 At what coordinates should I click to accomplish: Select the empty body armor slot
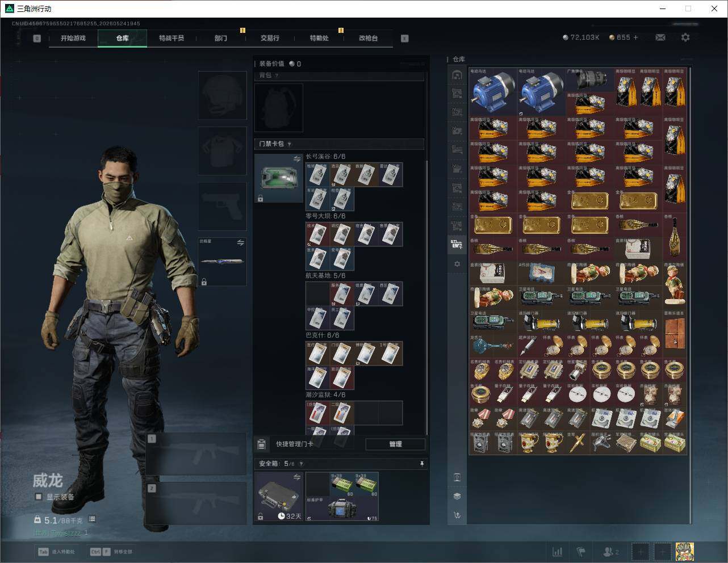point(222,150)
